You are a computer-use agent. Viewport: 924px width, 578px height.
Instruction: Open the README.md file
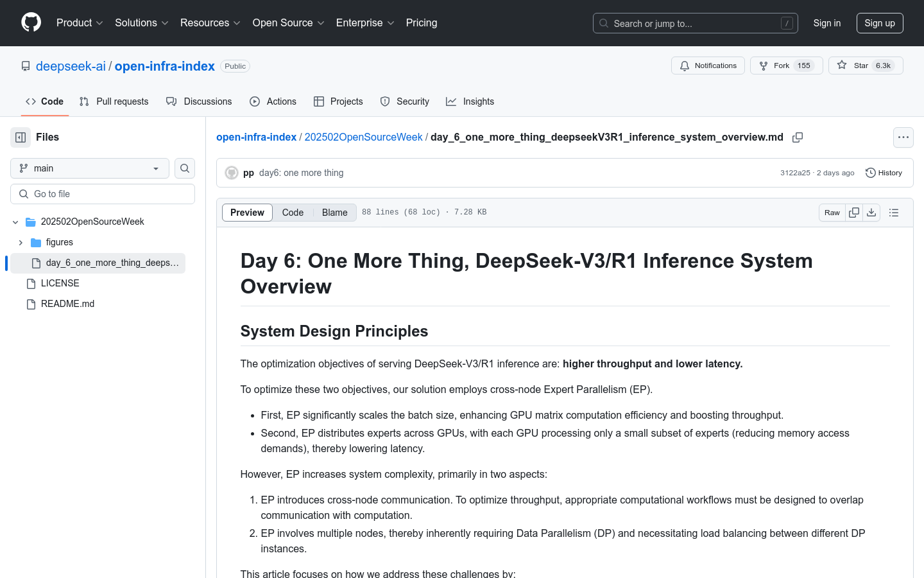pyautogui.click(x=67, y=304)
